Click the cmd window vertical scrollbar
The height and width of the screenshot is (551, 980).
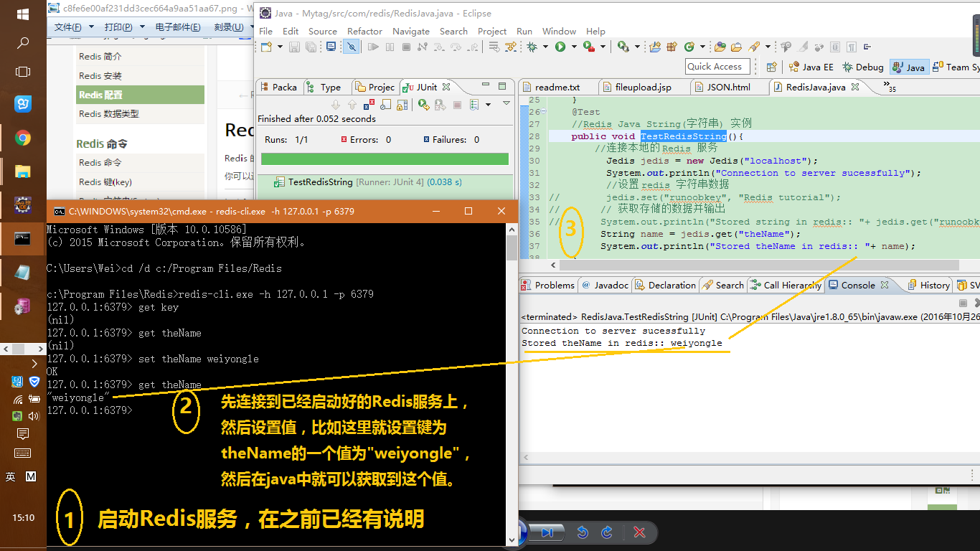(x=512, y=384)
